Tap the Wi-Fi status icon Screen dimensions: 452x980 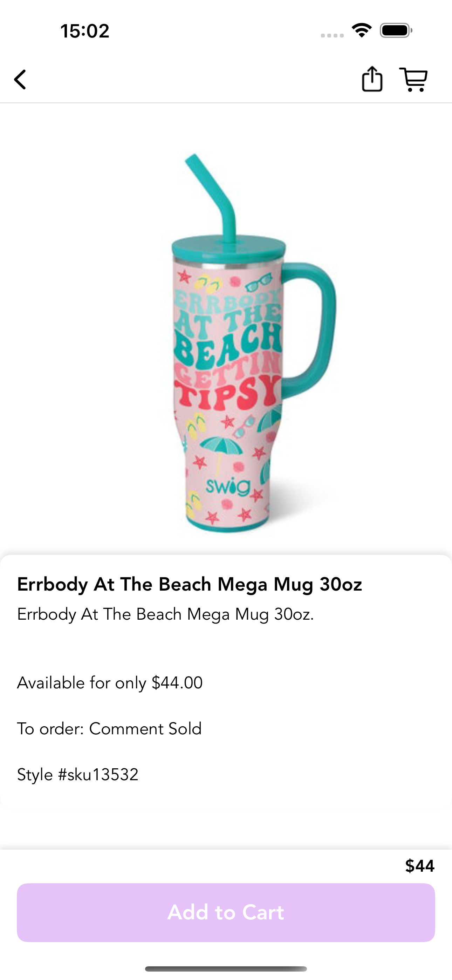click(x=362, y=30)
